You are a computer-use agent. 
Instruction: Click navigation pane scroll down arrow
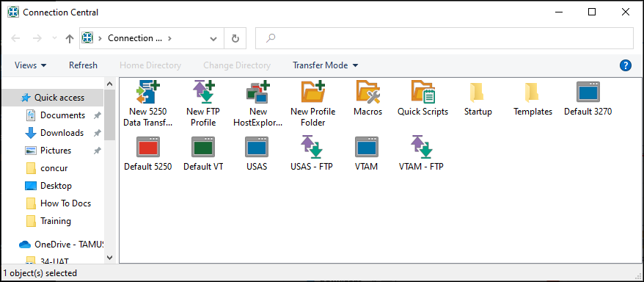(110, 258)
